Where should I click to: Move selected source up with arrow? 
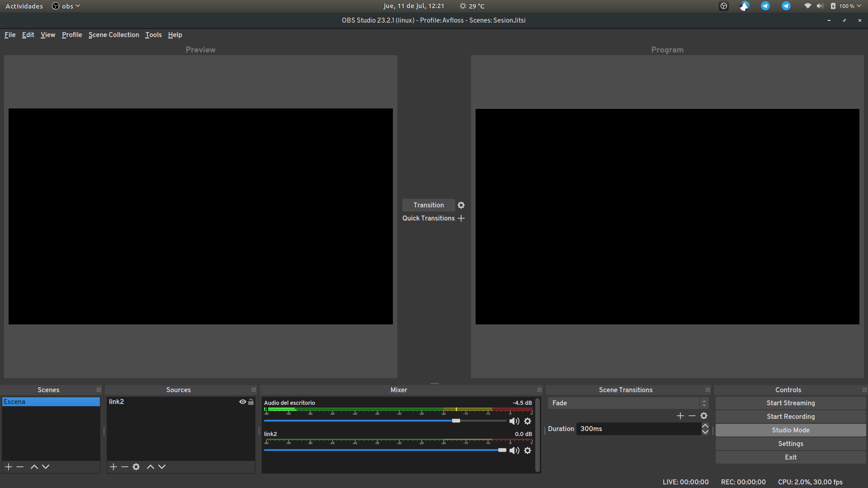151,467
